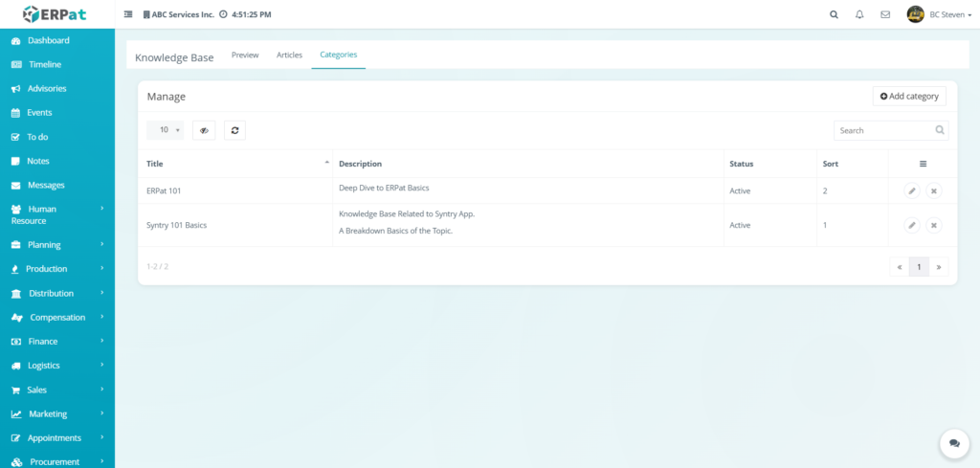
Task: Click the Human Resource people icon
Action: click(16, 210)
